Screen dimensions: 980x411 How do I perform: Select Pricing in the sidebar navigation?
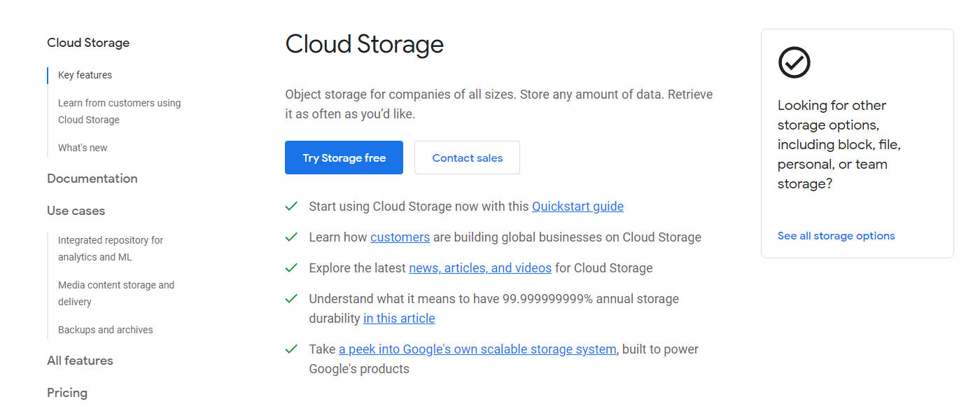point(67,393)
